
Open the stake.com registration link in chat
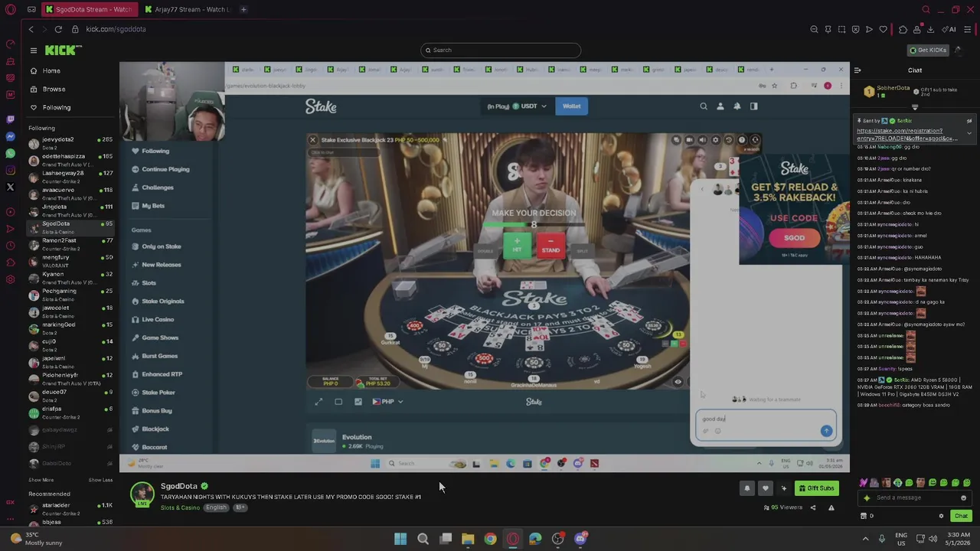pos(907,135)
